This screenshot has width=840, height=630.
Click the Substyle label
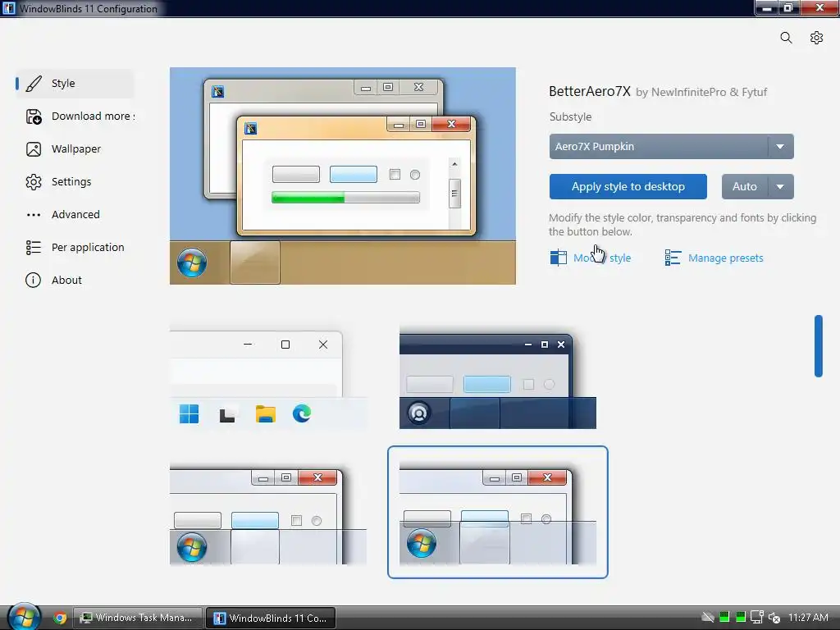point(570,116)
